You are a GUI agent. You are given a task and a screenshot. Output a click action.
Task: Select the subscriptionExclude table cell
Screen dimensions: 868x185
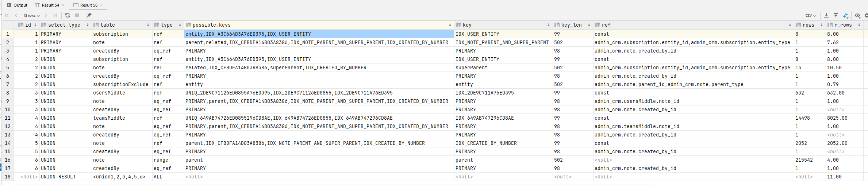tap(120, 84)
